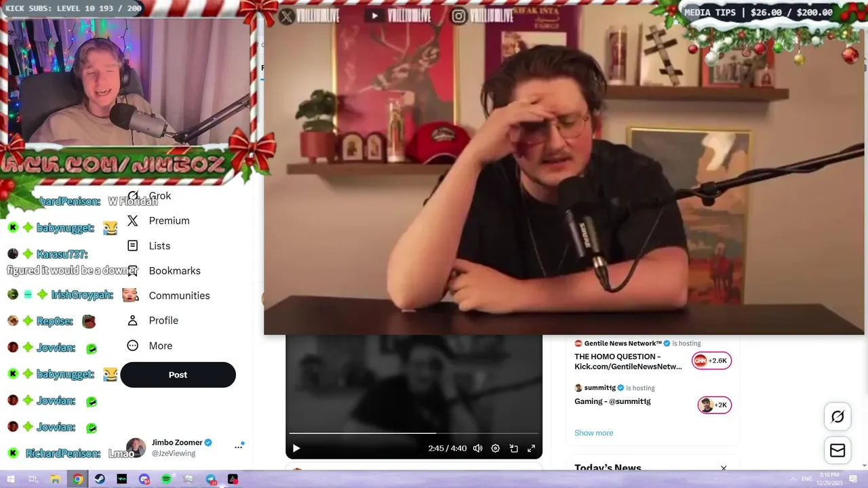
Task: Open File Explorer from taskbar
Action: (x=56, y=479)
